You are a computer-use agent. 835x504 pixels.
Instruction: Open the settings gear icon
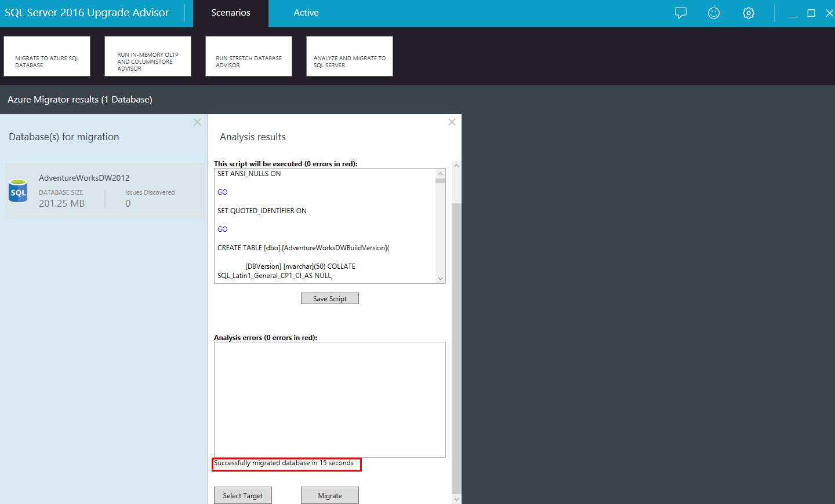(x=749, y=13)
